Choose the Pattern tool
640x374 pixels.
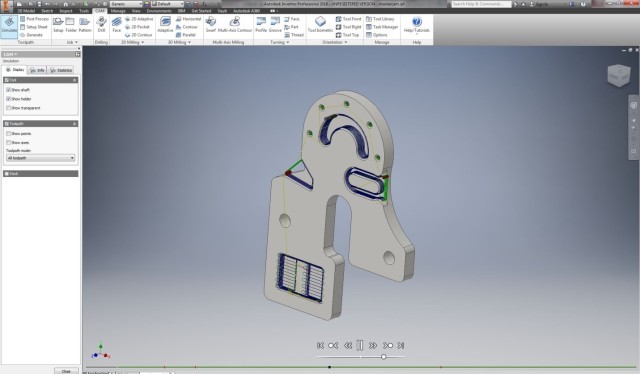pos(84,24)
